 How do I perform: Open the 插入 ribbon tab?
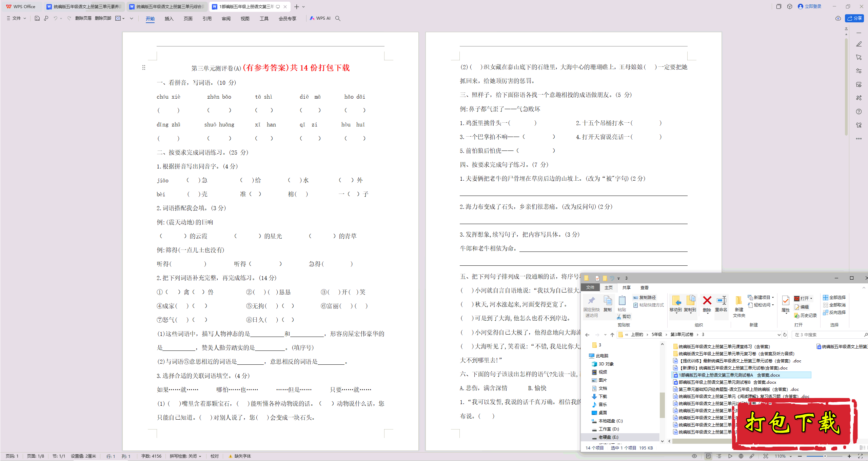169,19
